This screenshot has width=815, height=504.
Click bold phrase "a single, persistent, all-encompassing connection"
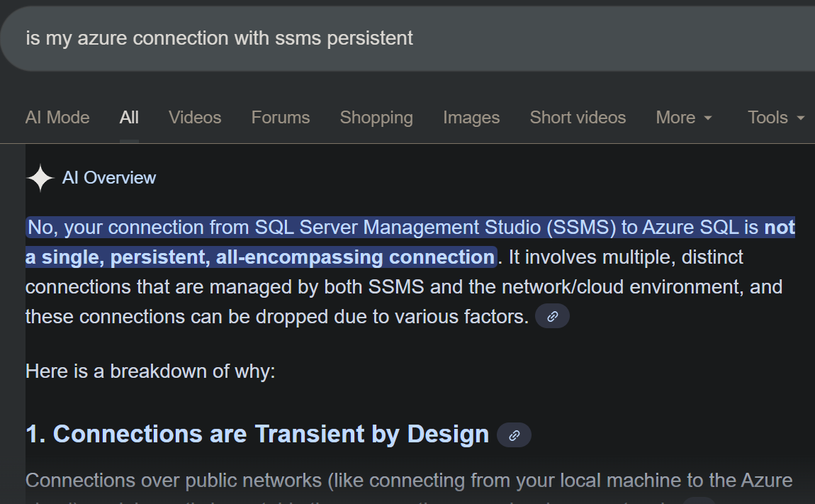point(259,257)
